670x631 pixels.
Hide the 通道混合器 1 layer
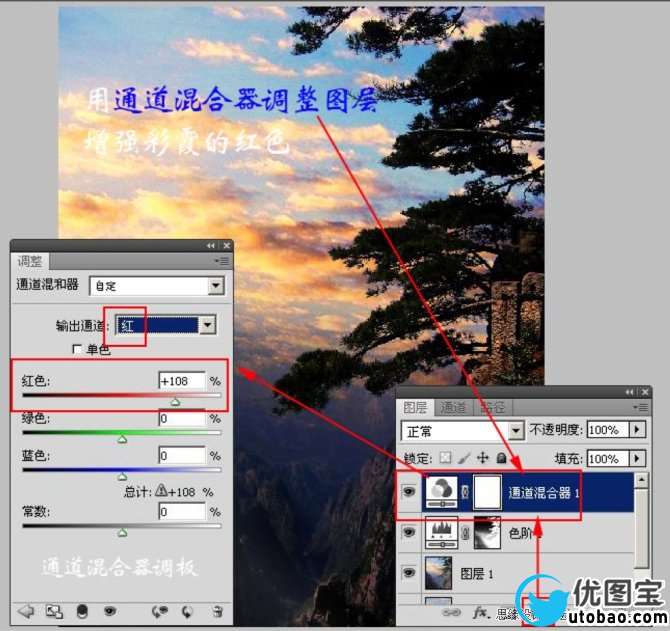pyautogui.click(x=409, y=492)
